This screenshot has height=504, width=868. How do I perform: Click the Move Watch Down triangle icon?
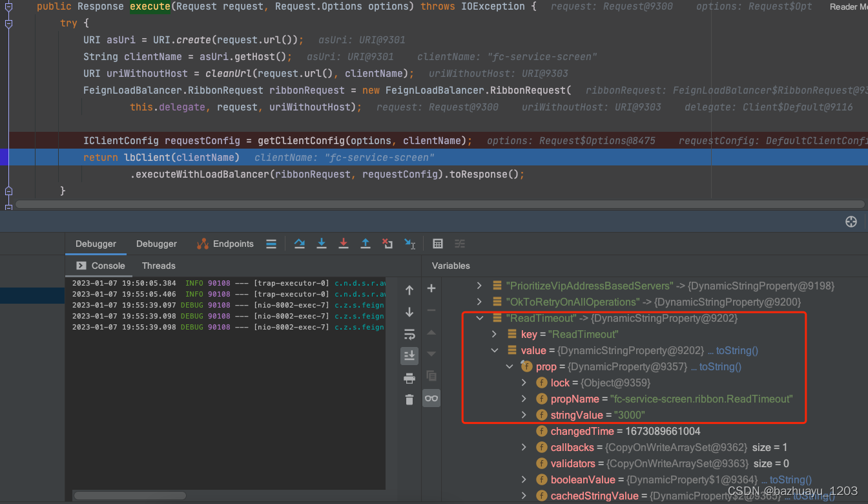431,354
